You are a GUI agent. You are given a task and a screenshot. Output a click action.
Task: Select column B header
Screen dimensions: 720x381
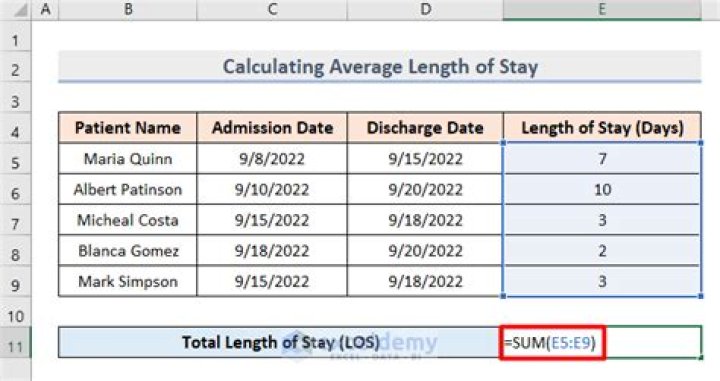128,10
